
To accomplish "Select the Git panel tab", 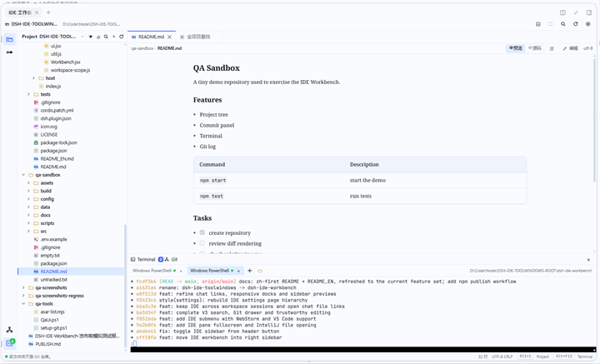I will [x=171, y=260].
